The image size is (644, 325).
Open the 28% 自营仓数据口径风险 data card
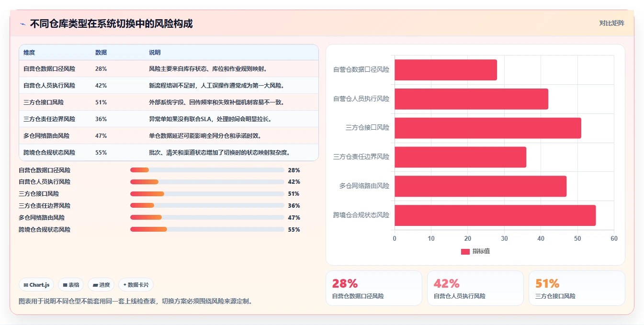[x=374, y=288]
